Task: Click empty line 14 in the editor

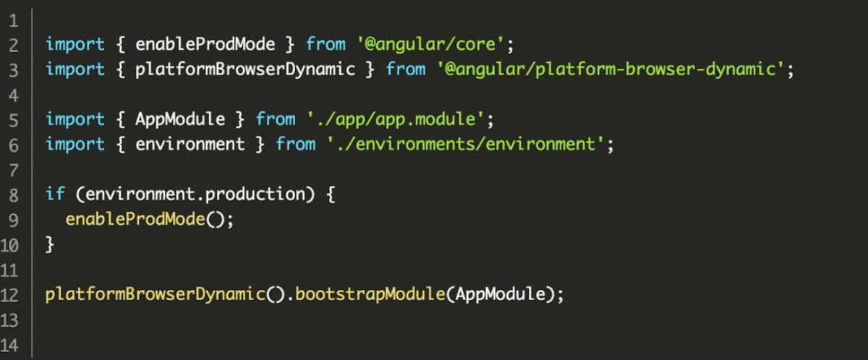Action: pos(448,345)
